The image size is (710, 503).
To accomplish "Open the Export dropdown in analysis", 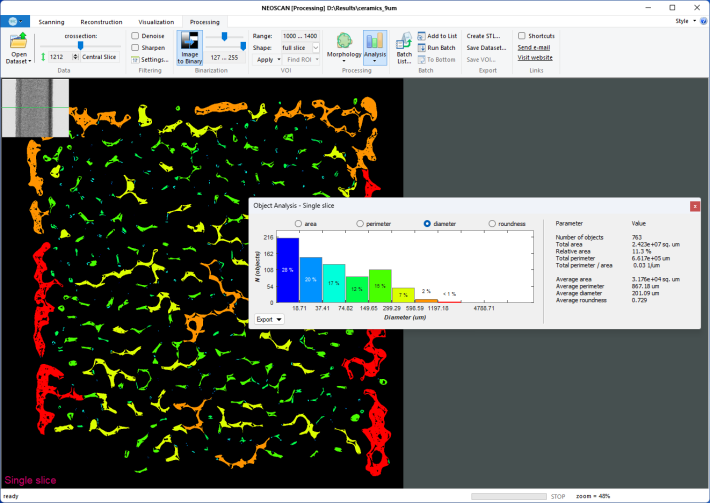I will tap(269, 320).
